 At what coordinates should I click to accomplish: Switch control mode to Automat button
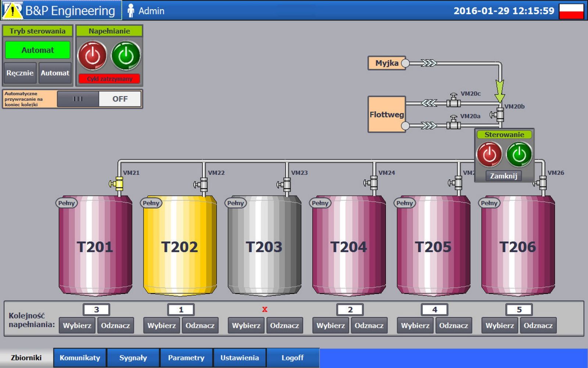55,73
